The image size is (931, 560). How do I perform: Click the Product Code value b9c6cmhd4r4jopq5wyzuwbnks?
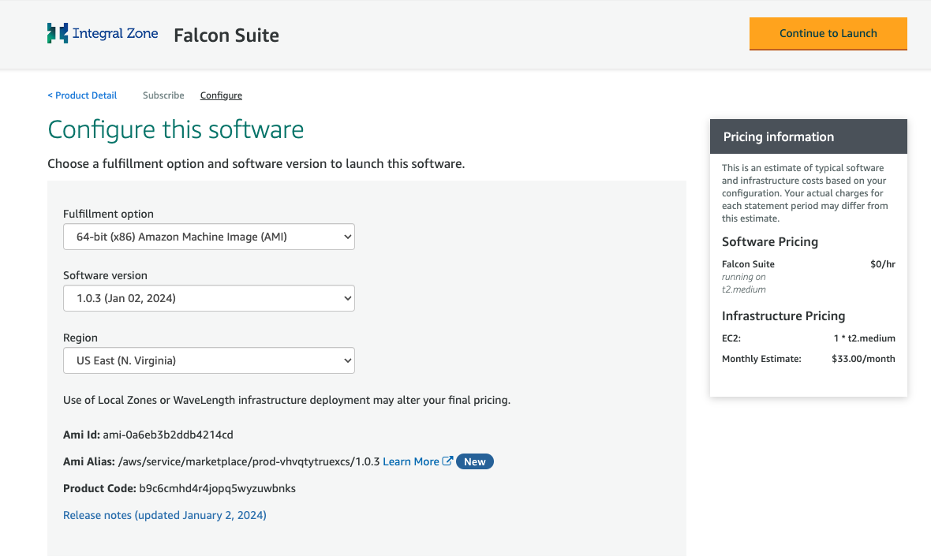click(217, 488)
